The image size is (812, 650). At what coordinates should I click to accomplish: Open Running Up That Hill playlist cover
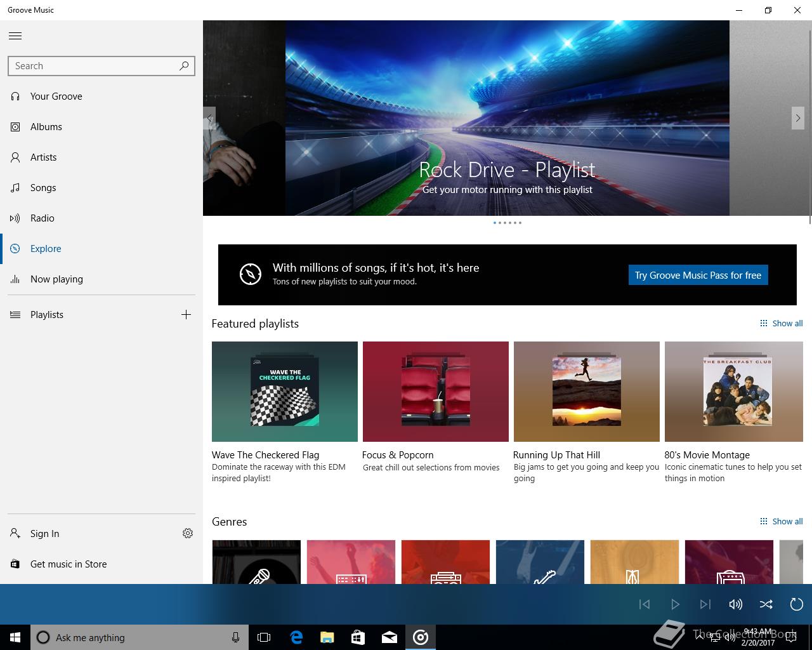tap(587, 392)
